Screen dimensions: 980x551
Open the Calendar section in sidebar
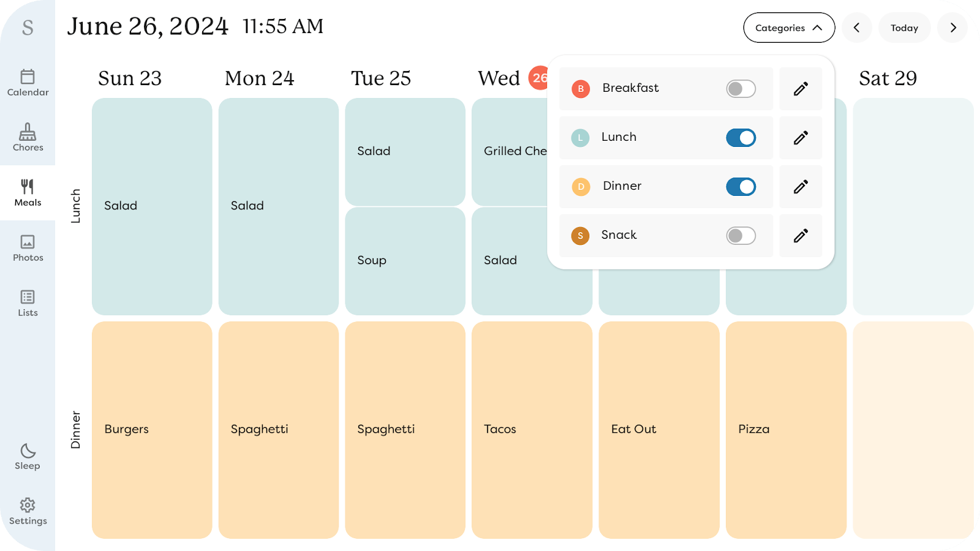pos(28,83)
